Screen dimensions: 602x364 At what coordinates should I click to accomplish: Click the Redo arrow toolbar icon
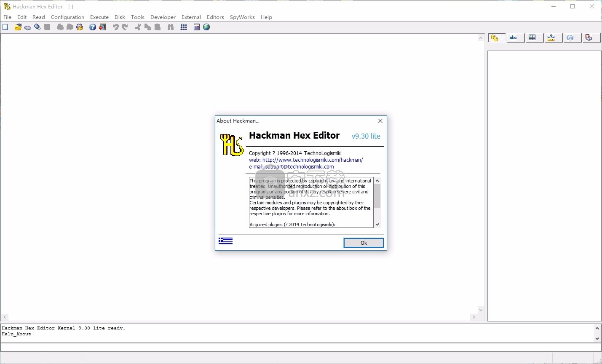click(125, 27)
